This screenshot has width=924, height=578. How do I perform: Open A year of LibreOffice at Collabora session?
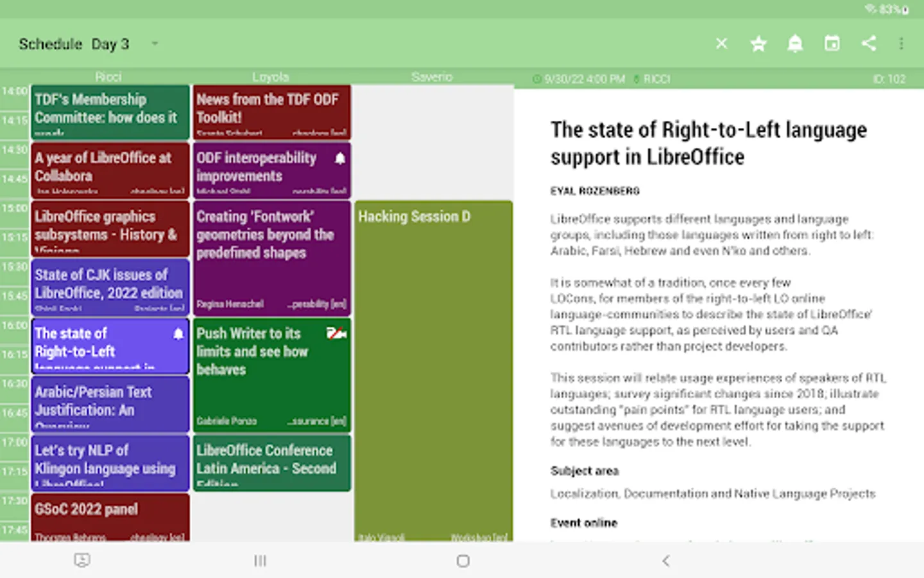pos(110,171)
